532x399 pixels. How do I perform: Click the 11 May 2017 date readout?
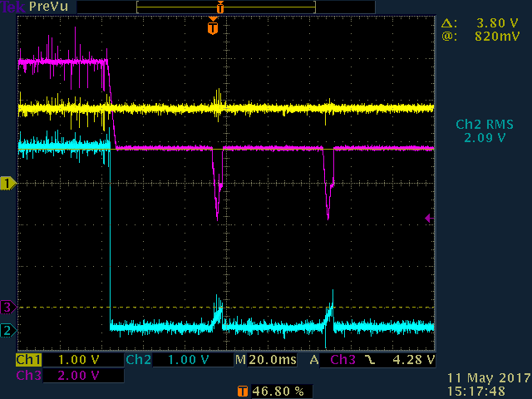[x=489, y=377]
